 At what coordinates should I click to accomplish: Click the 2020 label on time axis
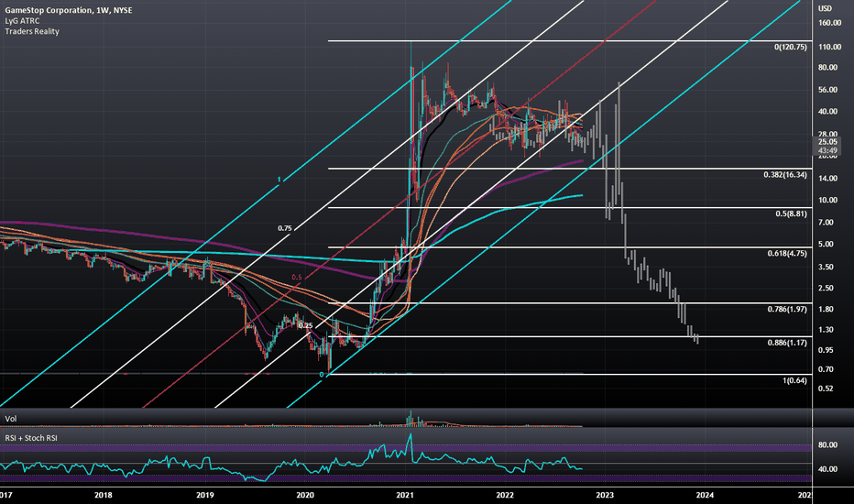[305, 495]
